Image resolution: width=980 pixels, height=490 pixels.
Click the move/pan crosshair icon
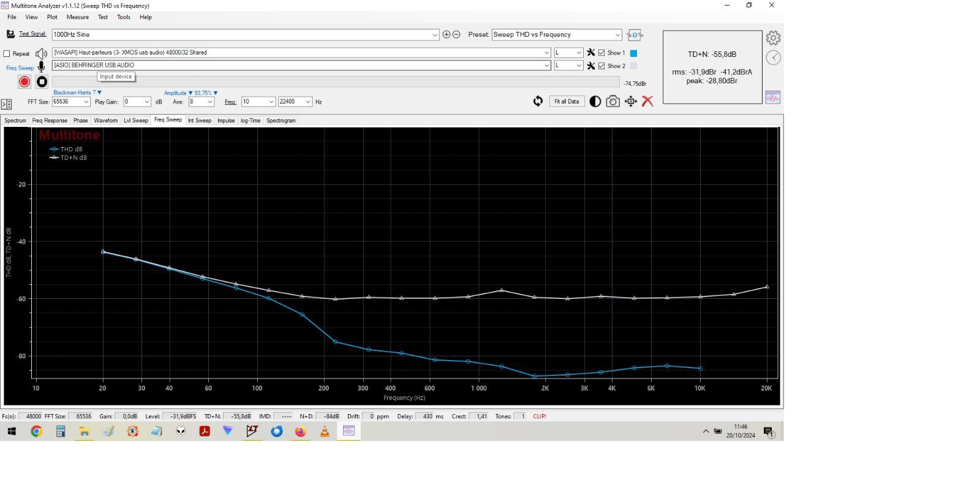point(631,102)
